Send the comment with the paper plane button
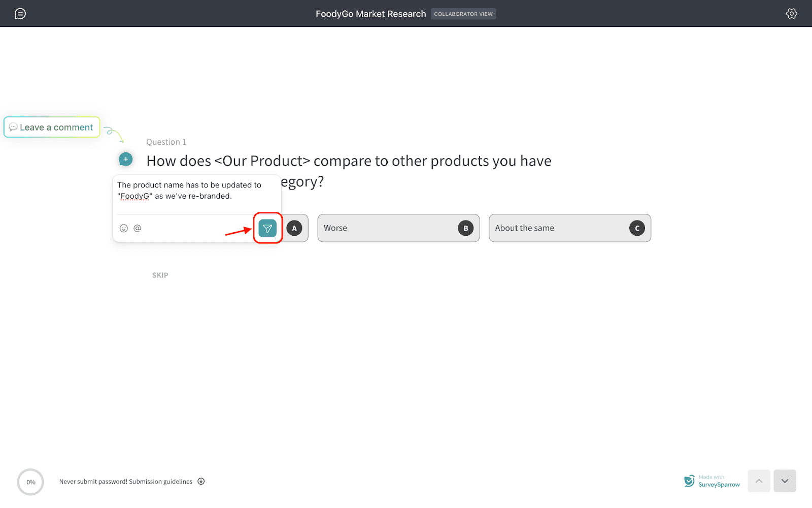The height and width of the screenshot is (508, 812). (267, 228)
